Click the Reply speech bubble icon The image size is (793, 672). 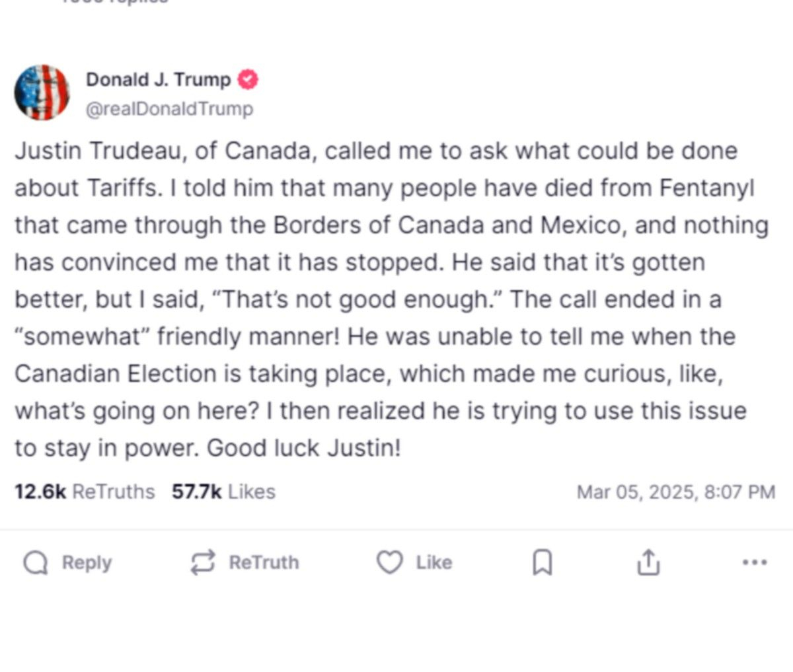[36, 563]
